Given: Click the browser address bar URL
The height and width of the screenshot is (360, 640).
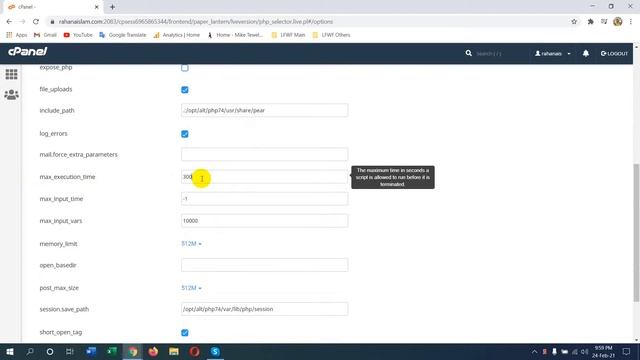Looking at the screenshot, I should coord(196,22).
